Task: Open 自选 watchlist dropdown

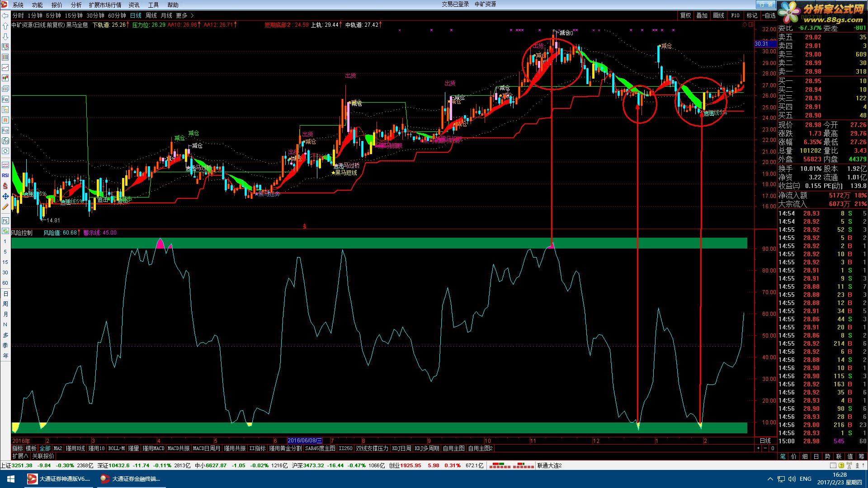Action: point(769,15)
